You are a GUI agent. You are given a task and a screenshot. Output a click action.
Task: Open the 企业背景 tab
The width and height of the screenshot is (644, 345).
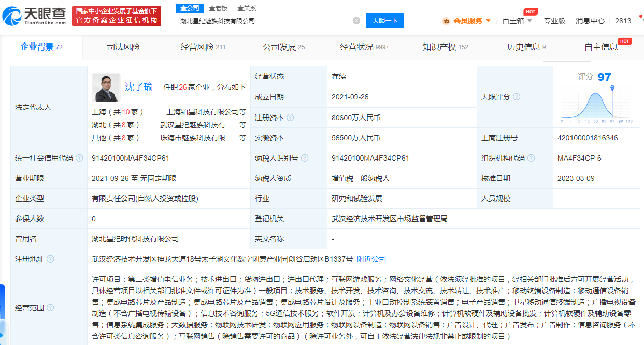41,47
